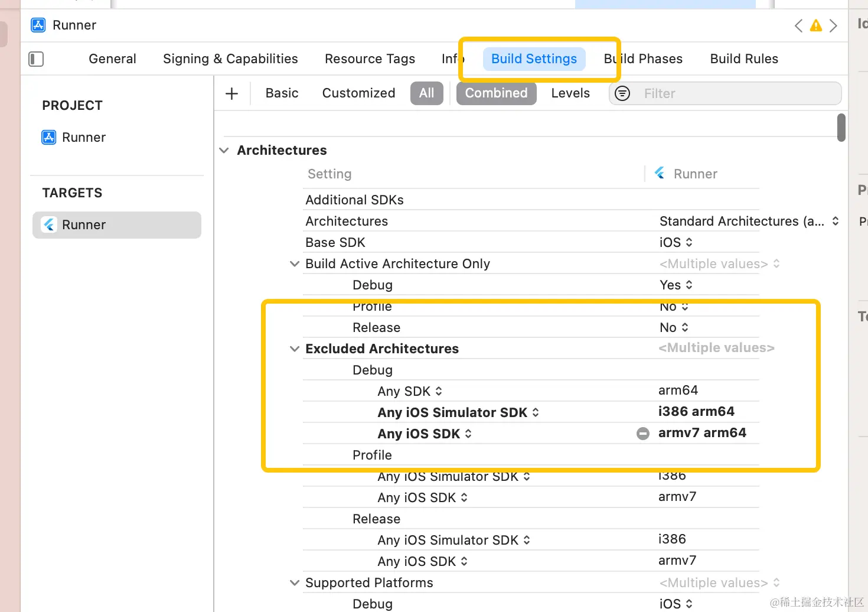Click the i386 arm64 value
Image resolution: width=868 pixels, height=612 pixels.
(696, 411)
